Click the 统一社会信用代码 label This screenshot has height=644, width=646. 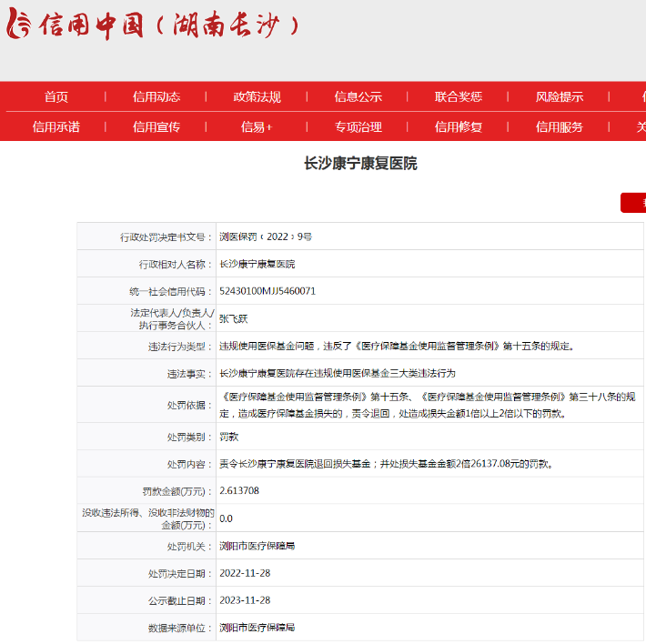pos(170,292)
